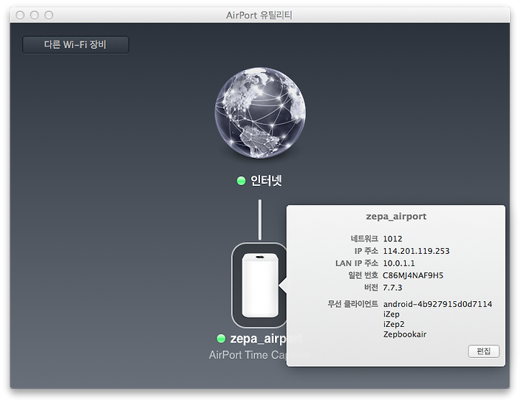Zoom the AirPort 유틸리티 window
Viewport: 532px width, 403px height.
pyautogui.click(x=49, y=15)
